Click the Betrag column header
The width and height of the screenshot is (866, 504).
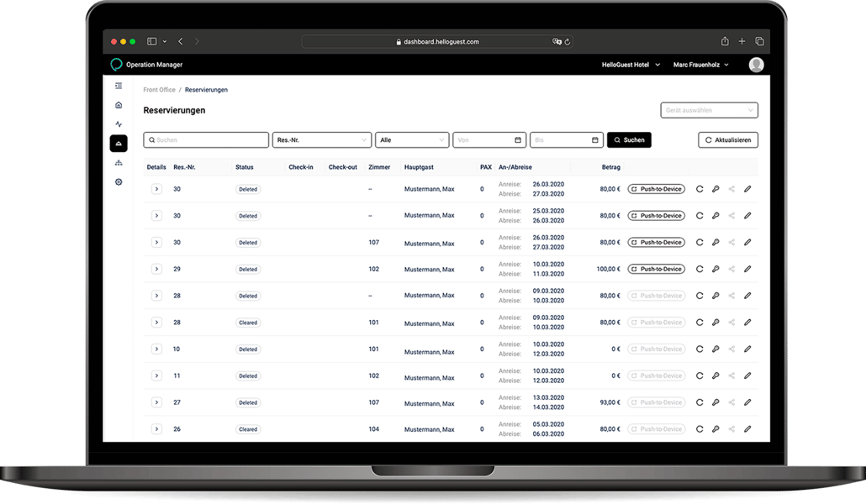(x=611, y=167)
